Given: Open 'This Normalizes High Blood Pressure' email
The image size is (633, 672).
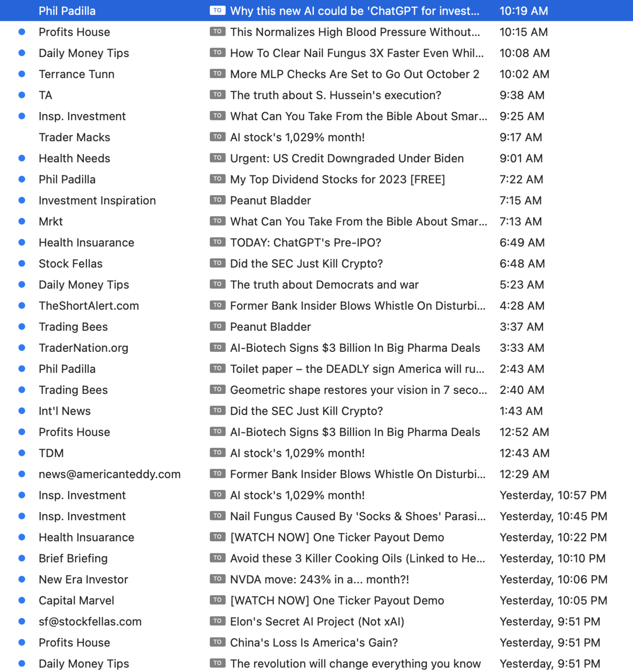Looking at the screenshot, I should 355,32.
